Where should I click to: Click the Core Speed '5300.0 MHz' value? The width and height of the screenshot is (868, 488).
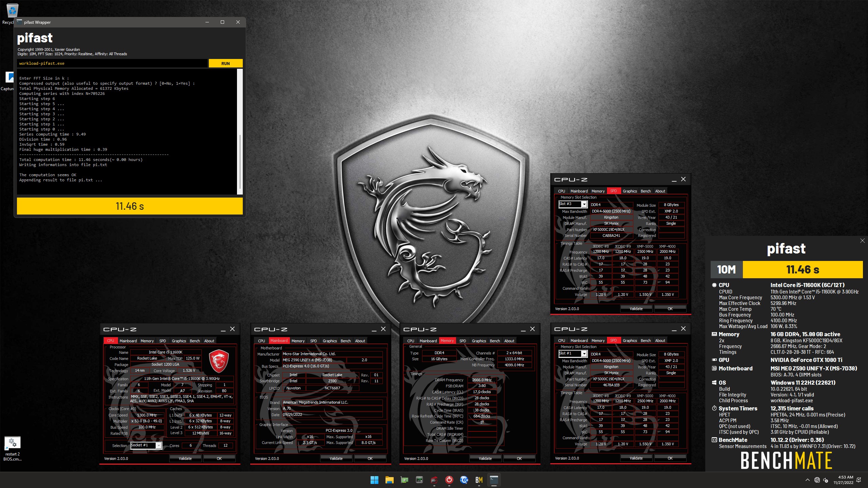(147, 415)
